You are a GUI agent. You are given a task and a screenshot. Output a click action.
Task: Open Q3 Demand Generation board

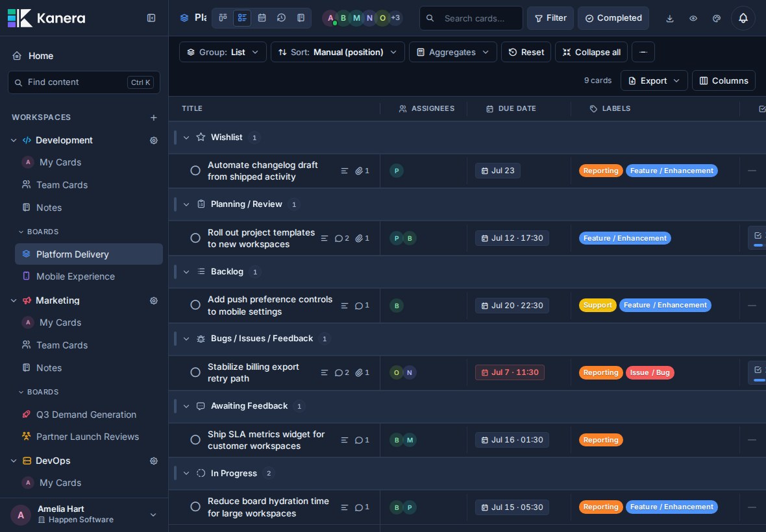click(x=89, y=415)
